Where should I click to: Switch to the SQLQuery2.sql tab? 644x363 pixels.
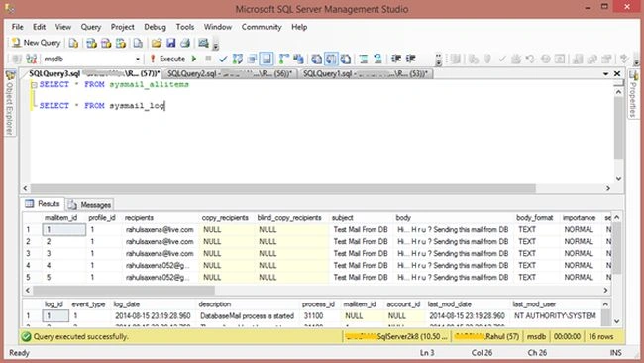[230, 73]
